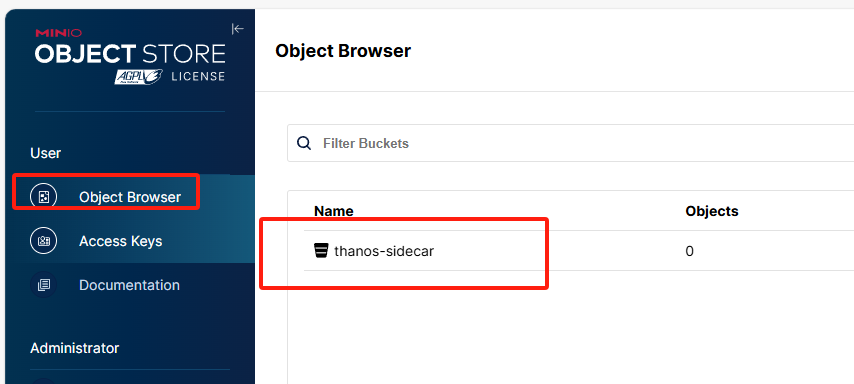Click the Object Browser sidebar icon
The width and height of the screenshot is (854, 384).
pyautogui.click(x=44, y=197)
